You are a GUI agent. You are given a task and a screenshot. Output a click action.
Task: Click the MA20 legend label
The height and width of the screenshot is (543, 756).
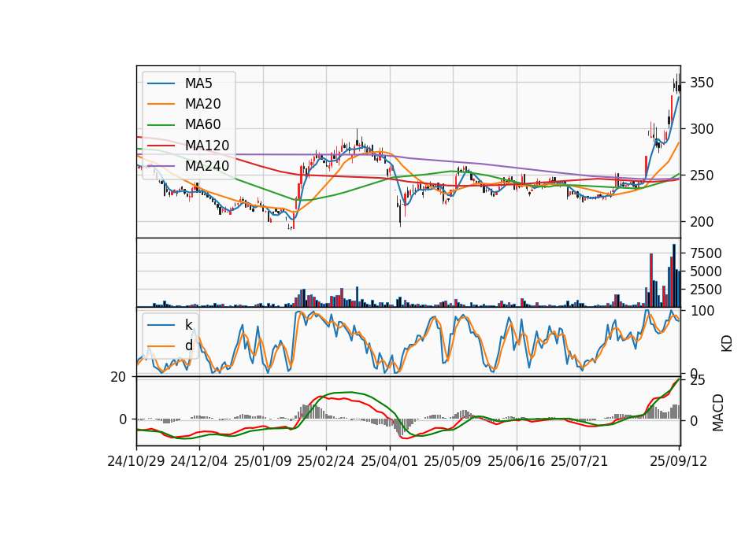tap(202, 104)
